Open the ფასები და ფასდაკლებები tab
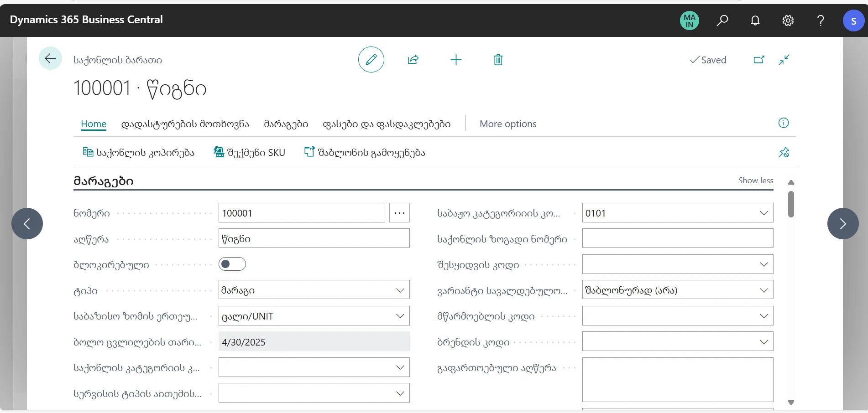This screenshot has width=868, height=413. point(386,124)
